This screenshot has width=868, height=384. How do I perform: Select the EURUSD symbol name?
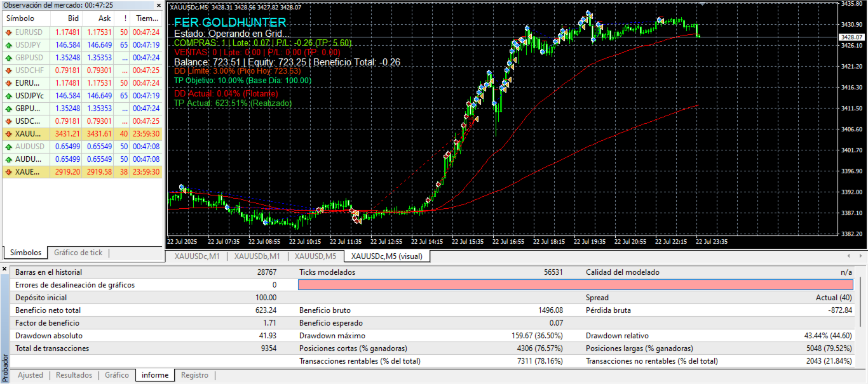[x=30, y=32]
